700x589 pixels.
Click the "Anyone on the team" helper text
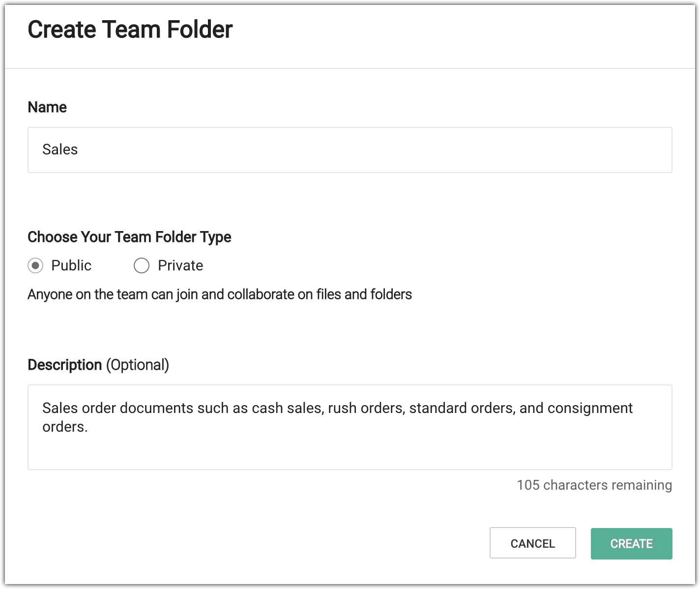pyautogui.click(x=219, y=294)
